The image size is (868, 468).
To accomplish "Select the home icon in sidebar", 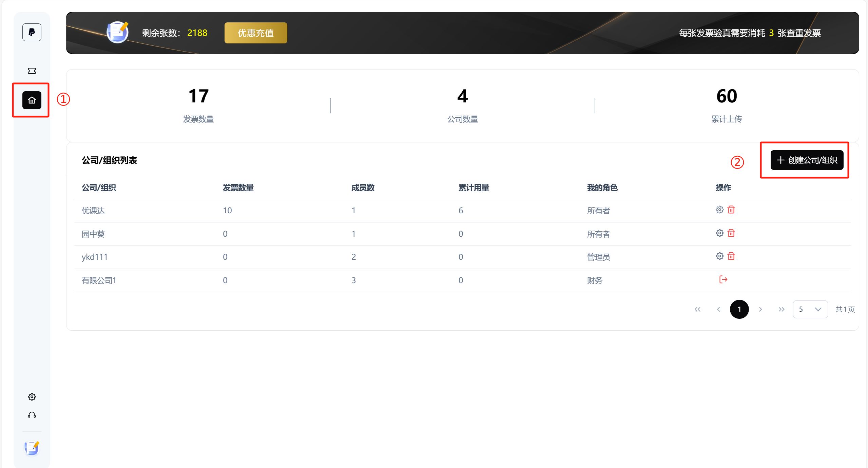I will click(32, 100).
